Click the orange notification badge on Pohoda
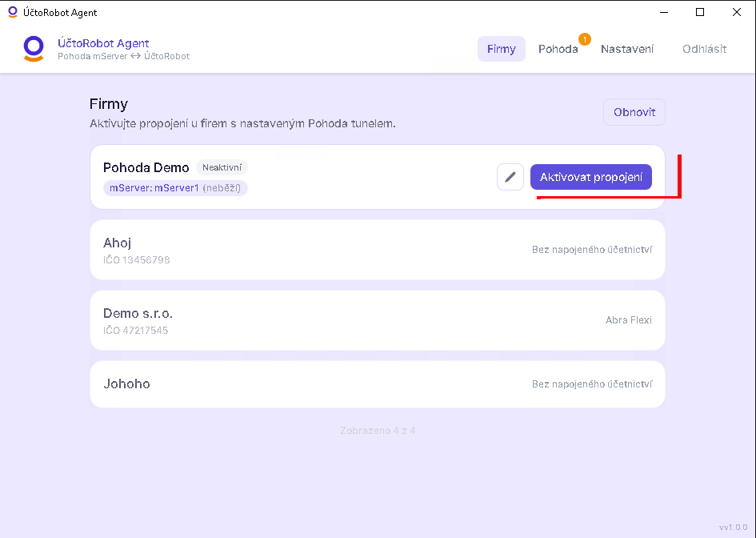 click(584, 39)
